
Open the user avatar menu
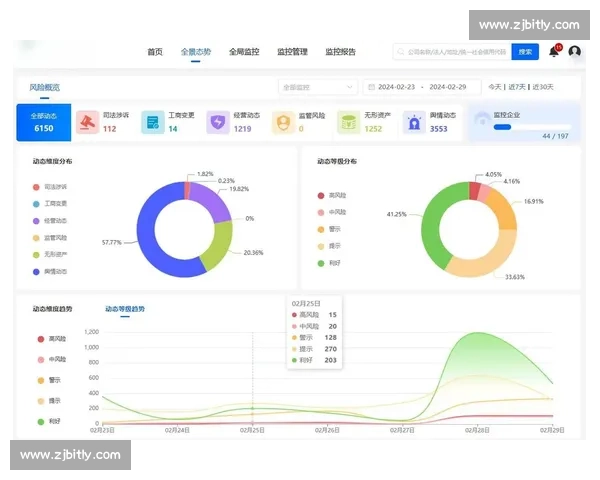pyautogui.click(x=575, y=52)
